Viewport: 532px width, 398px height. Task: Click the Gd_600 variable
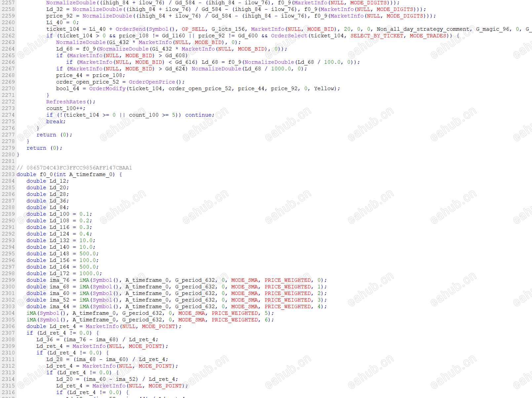pyautogui.click(x=248, y=36)
